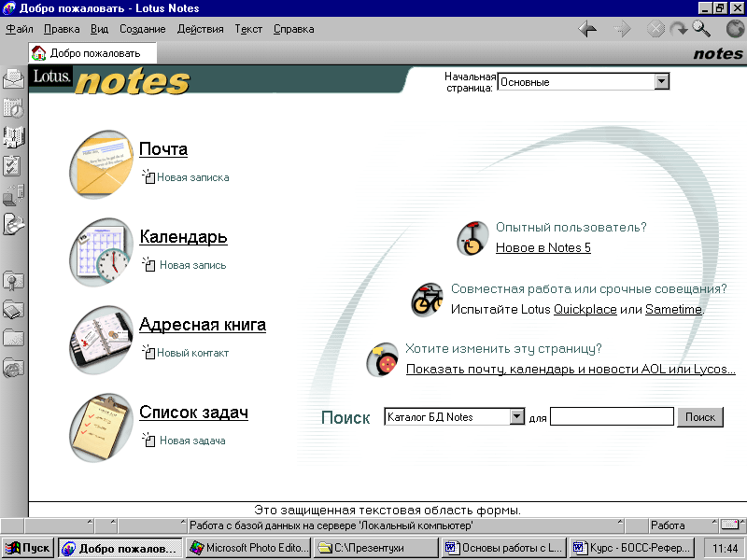
Task: Open the Файл menu
Action: [x=20, y=29]
